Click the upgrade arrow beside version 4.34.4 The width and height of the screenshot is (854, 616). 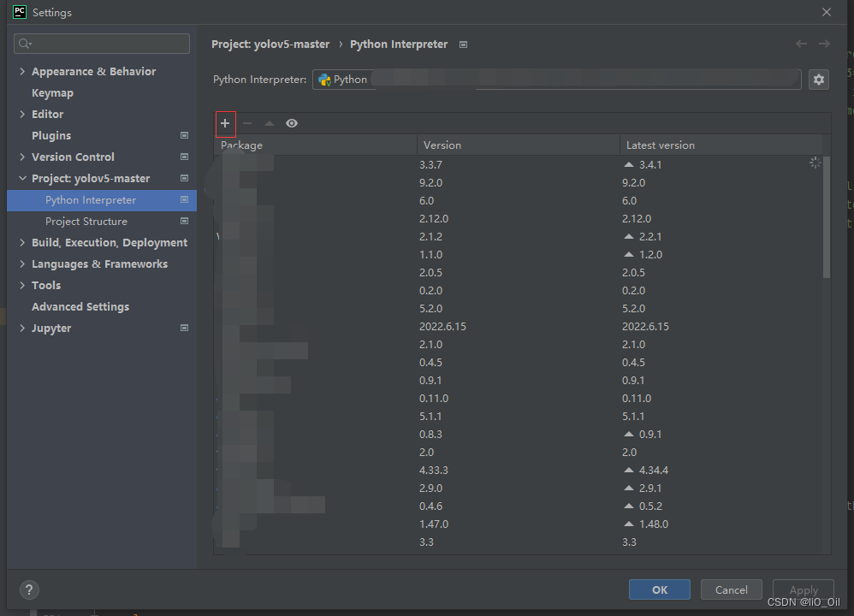point(628,470)
